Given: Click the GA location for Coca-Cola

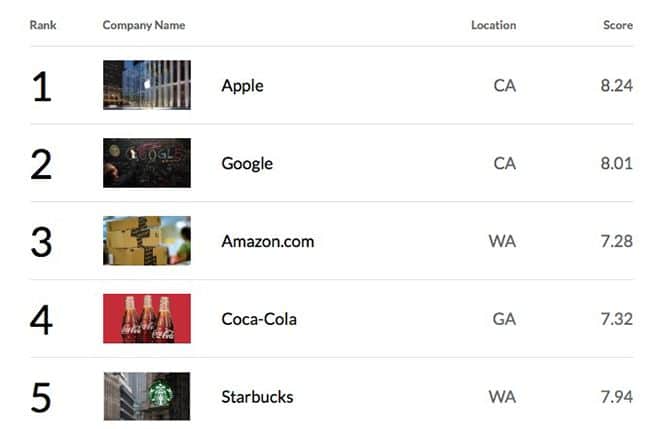Looking at the screenshot, I should (504, 320).
